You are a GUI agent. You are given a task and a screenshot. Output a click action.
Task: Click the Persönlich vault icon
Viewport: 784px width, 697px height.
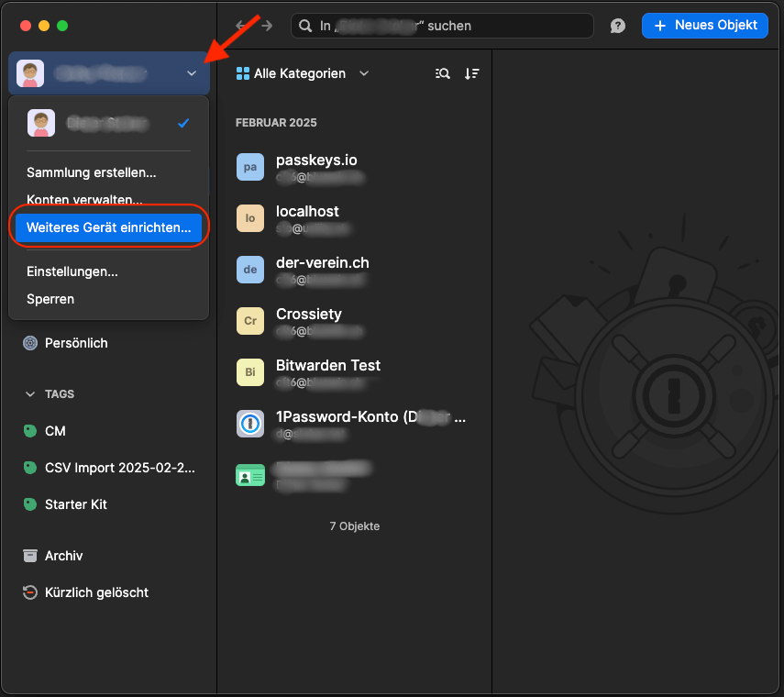[x=30, y=343]
